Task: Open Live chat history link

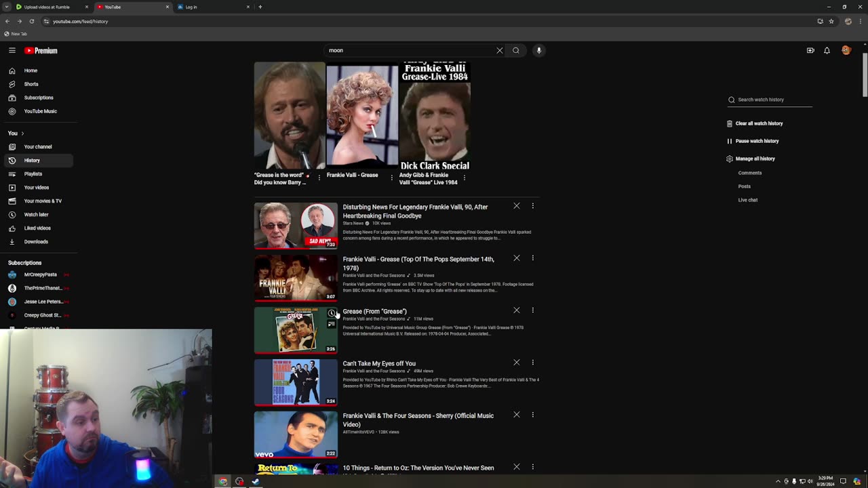Action: pos(748,200)
